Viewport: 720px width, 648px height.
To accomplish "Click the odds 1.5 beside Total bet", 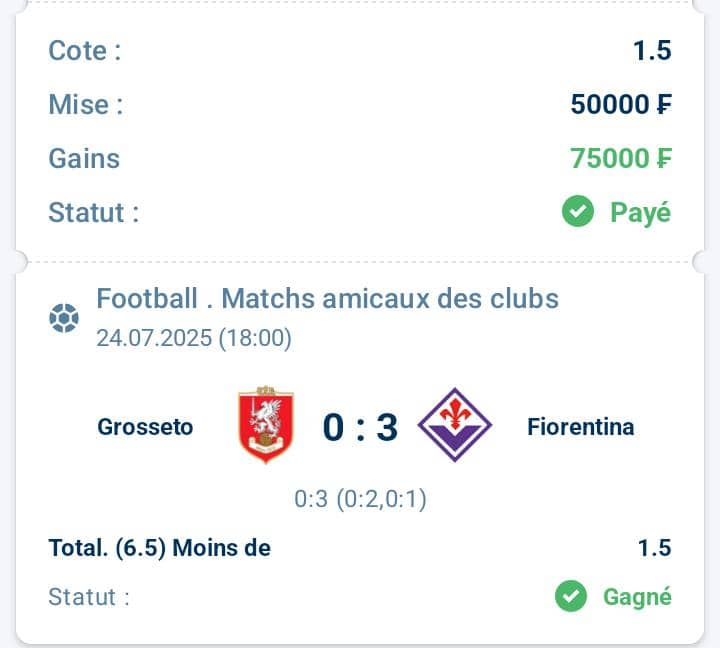I will (655, 548).
